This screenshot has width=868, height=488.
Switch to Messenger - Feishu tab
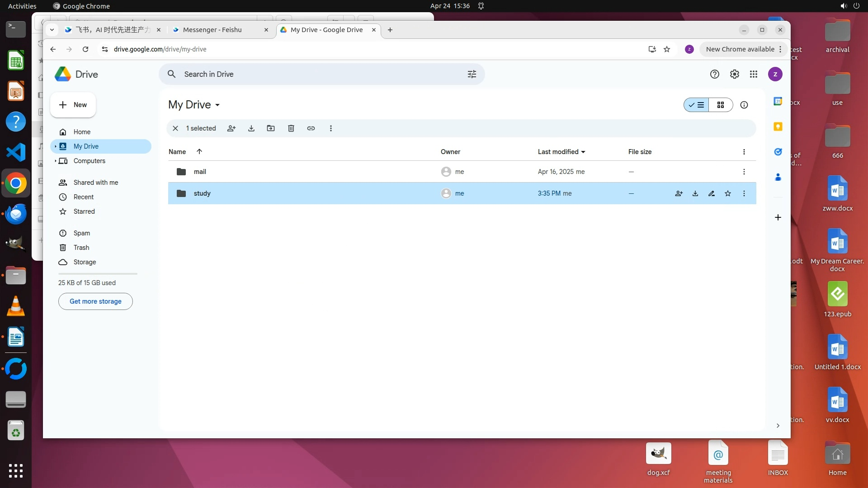[x=212, y=30]
